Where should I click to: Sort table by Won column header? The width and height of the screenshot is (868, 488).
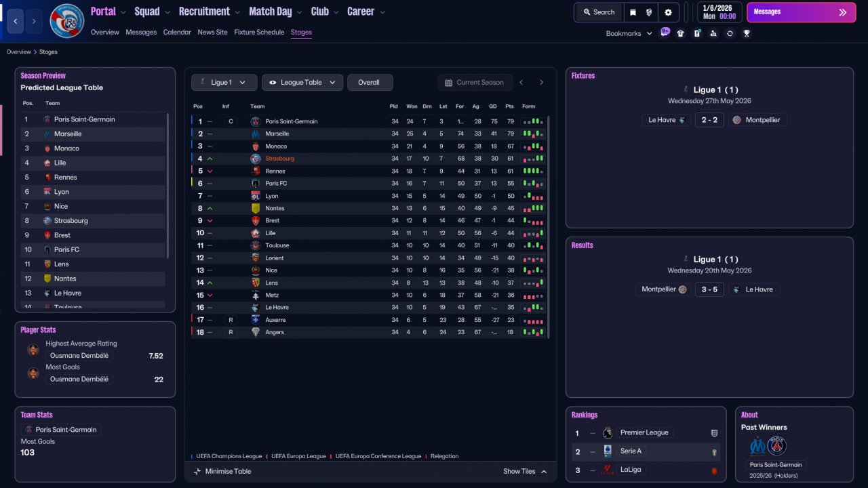pyautogui.click(x=412, y=106)
